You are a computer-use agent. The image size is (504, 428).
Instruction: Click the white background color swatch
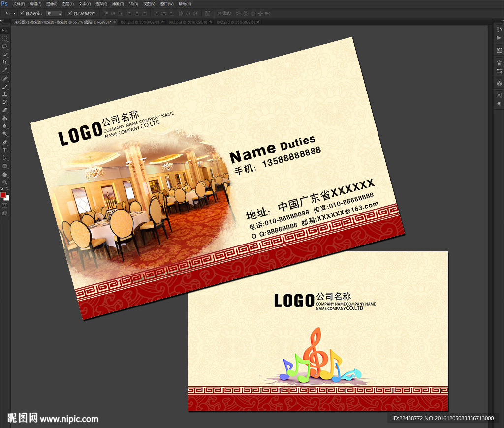point(7,198)
